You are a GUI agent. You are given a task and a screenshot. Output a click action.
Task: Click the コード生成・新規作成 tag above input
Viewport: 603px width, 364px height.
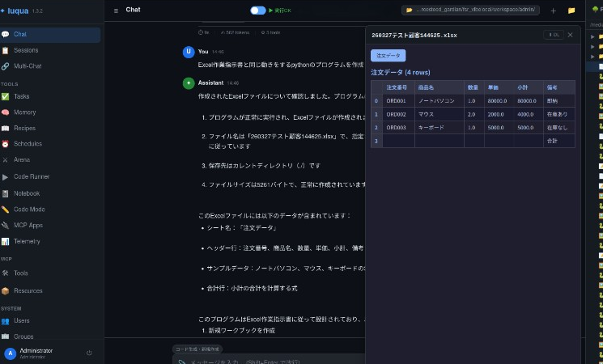tap(197, 349)
